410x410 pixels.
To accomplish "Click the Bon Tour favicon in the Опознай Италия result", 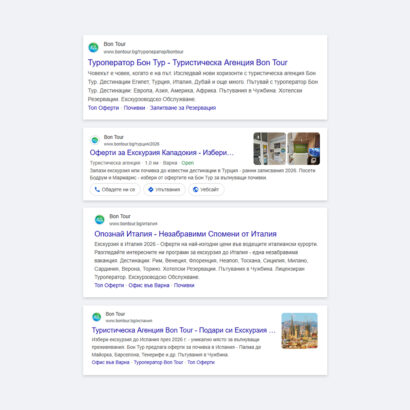I will (99, 219).
